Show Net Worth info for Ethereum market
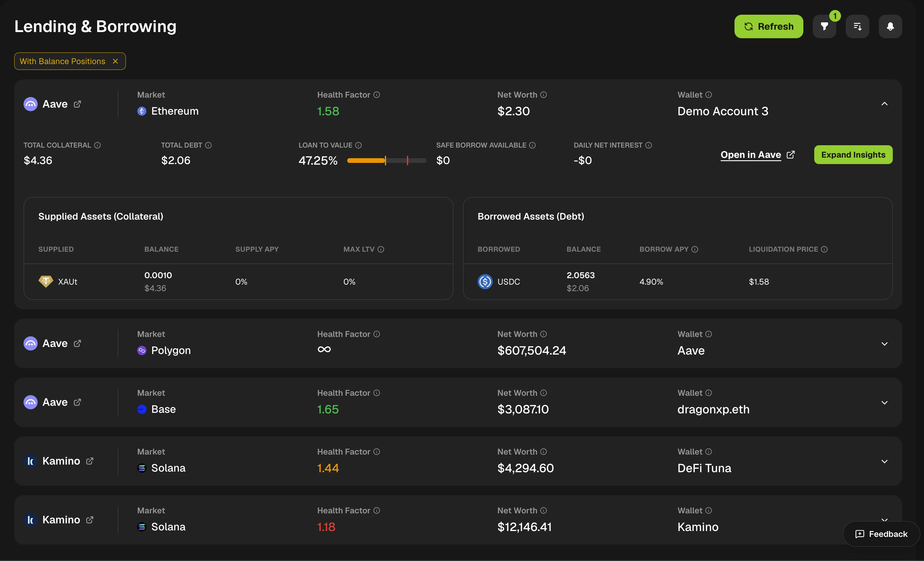924x561 pixels. 544,95
